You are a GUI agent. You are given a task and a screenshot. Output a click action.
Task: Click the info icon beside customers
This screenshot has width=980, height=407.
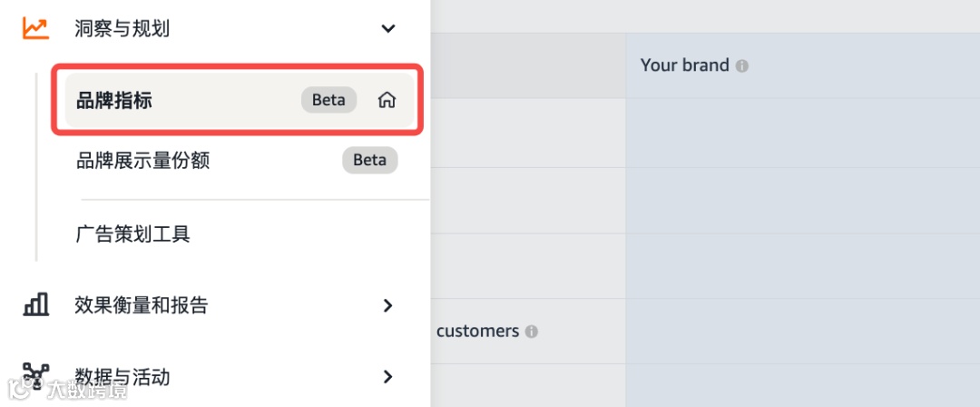pos(532,332)
